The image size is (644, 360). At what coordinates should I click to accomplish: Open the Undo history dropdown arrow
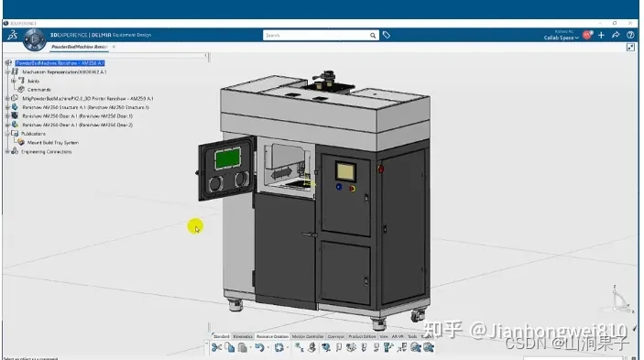[x=268, y=348]
